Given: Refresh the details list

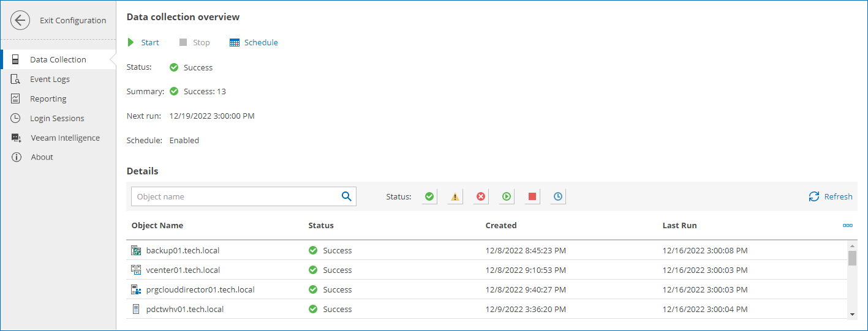Looking at the screenshot, I should coord(831,196).
